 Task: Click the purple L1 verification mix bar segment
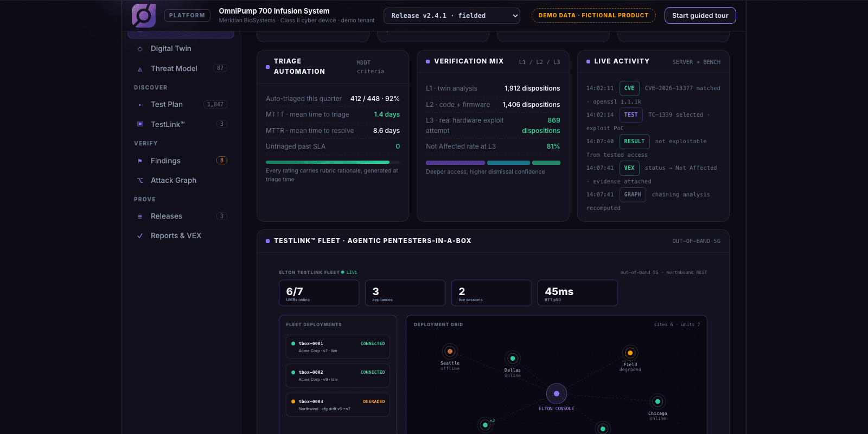[455, 163]
